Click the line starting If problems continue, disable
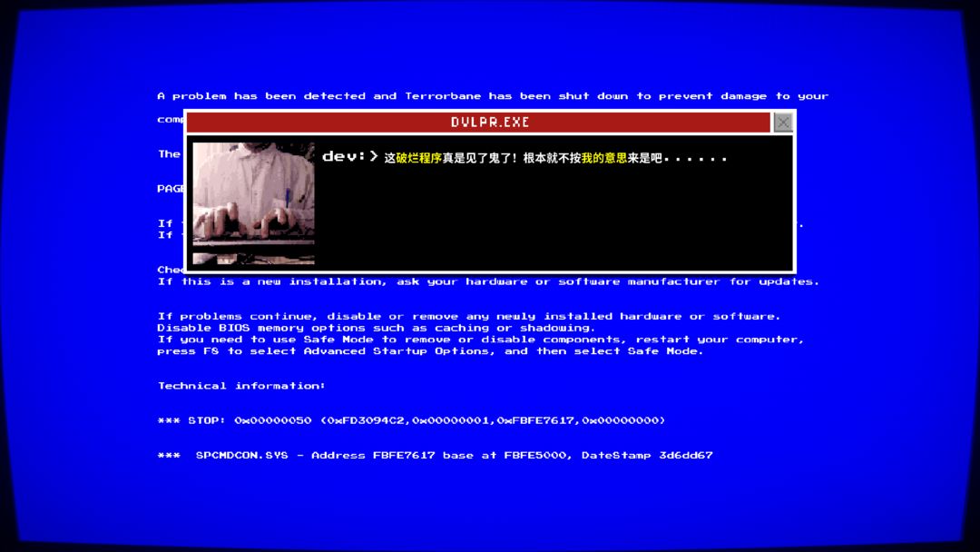Image resolution: width=980 pixels, height=552 pixels. (469, 316)
